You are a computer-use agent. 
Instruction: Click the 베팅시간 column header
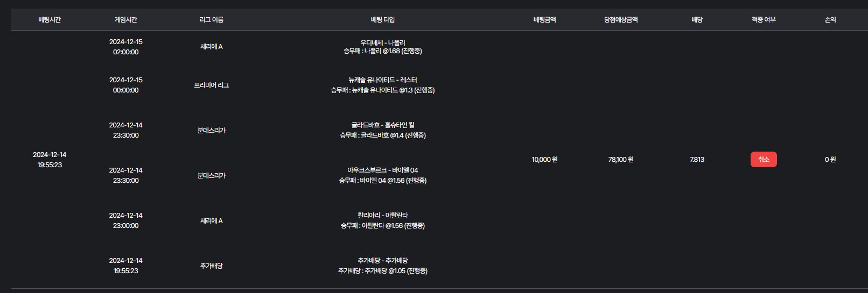50,20
